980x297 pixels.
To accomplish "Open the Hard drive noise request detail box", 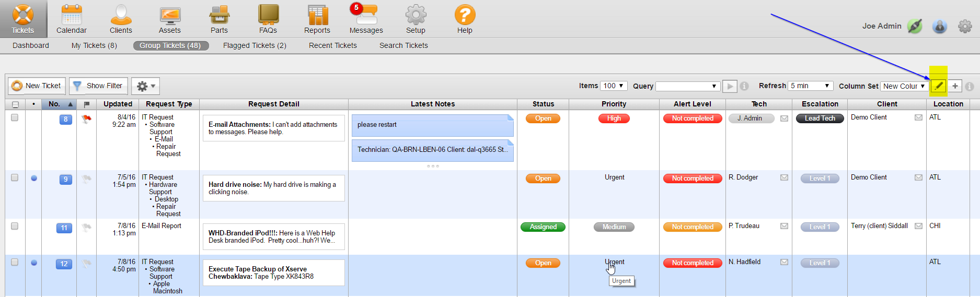I will coord(274,188).
